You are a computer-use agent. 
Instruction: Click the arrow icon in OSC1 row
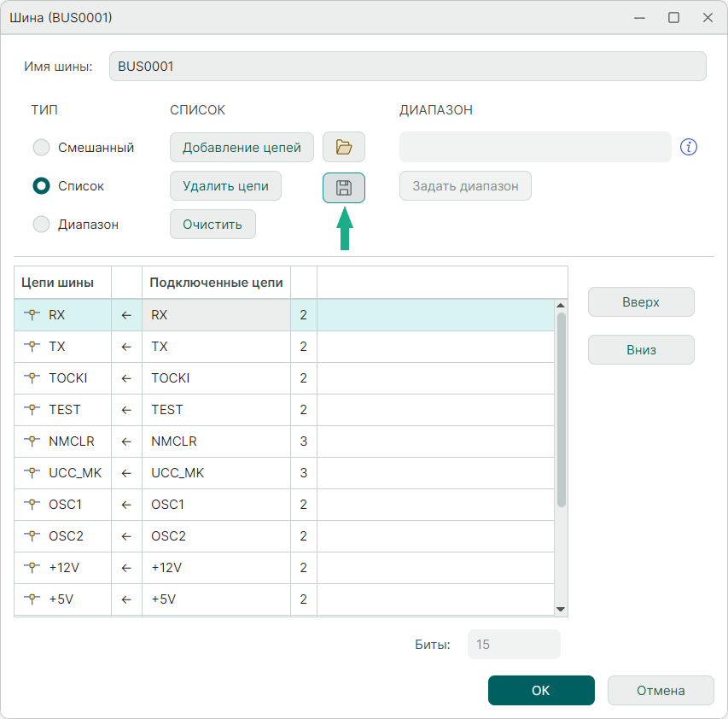click(126, 505)
